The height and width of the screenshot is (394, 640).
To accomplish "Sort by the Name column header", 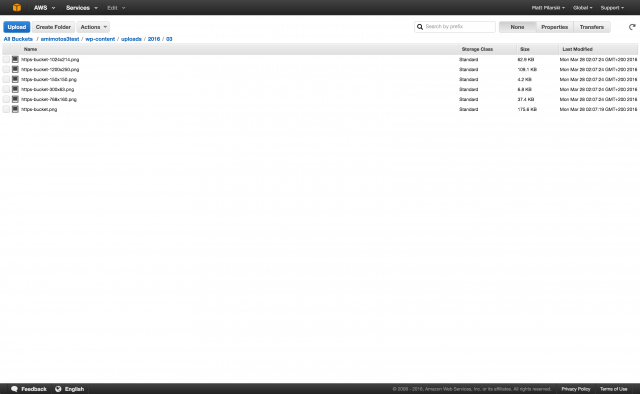I will tap(30, 49).
